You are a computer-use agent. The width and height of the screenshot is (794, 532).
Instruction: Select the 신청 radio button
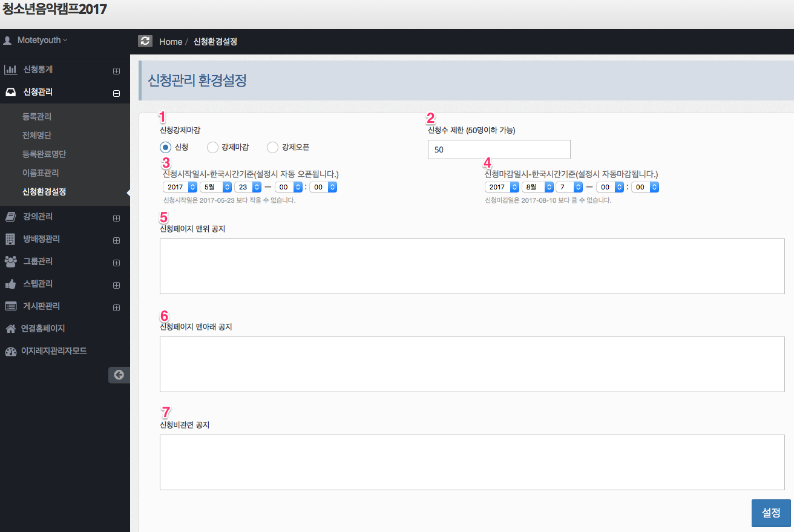[165, 147]
